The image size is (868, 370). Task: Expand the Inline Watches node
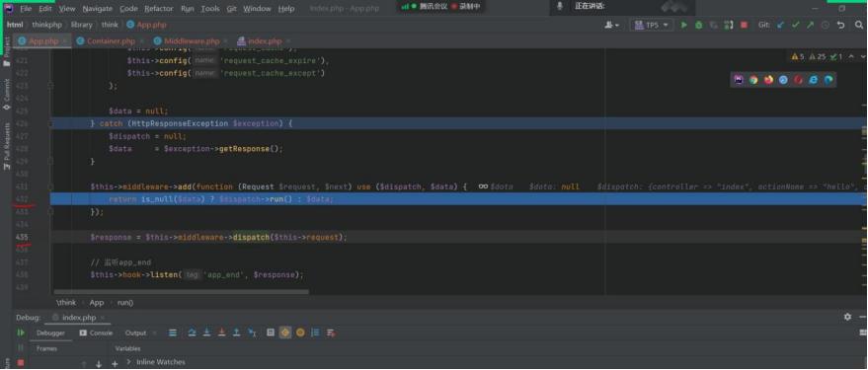(129, 362)
